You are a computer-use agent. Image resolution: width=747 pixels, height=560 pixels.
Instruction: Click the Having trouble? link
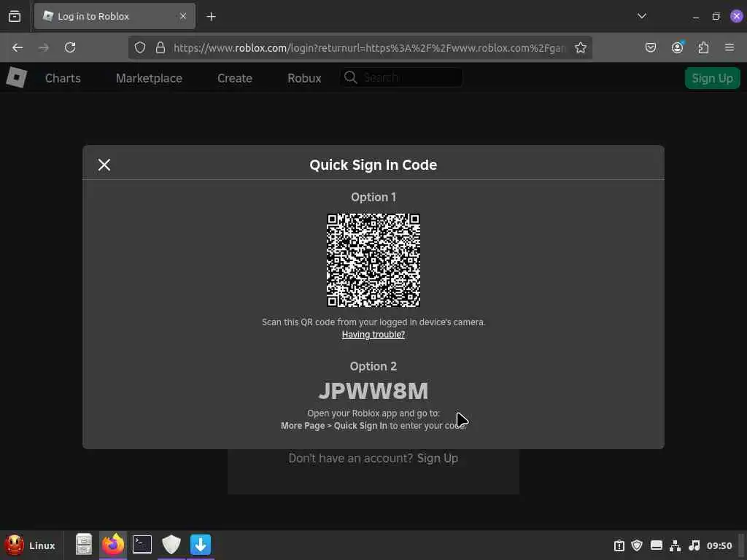(x=373, y=334)
